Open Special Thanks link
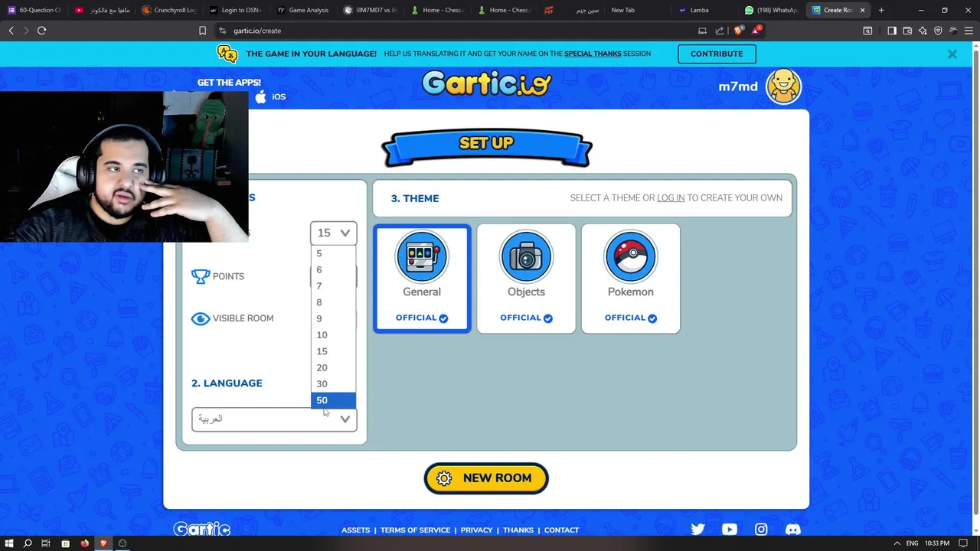Image resolution: width=980 pixels, height=551 pixels. [593, 54]
